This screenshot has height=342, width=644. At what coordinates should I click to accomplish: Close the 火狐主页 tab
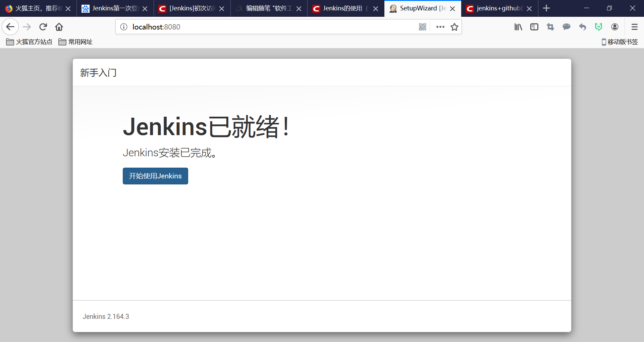(x=68, y=9)
